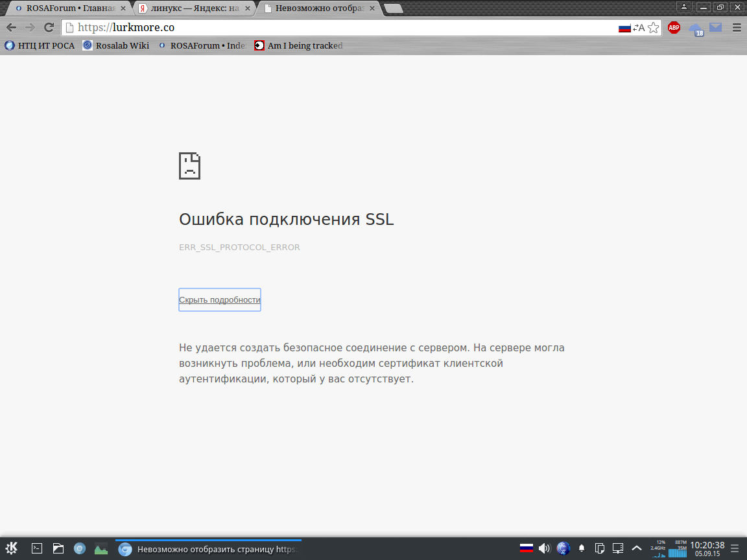This screenshot has width=747, height=560.
Task: Close the Невозможно отобразить tab
Action: [x=372, y=8]
